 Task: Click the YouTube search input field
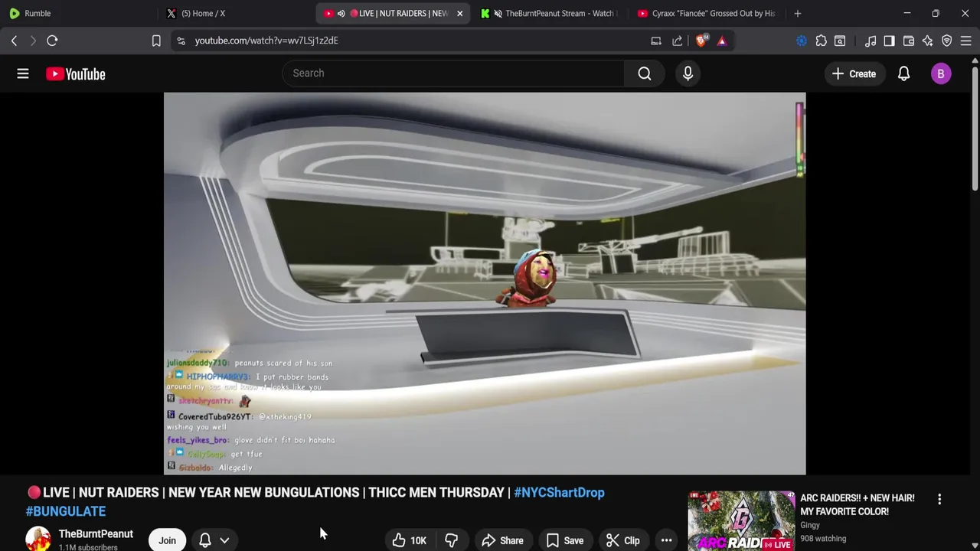click(x=453, y=73)
